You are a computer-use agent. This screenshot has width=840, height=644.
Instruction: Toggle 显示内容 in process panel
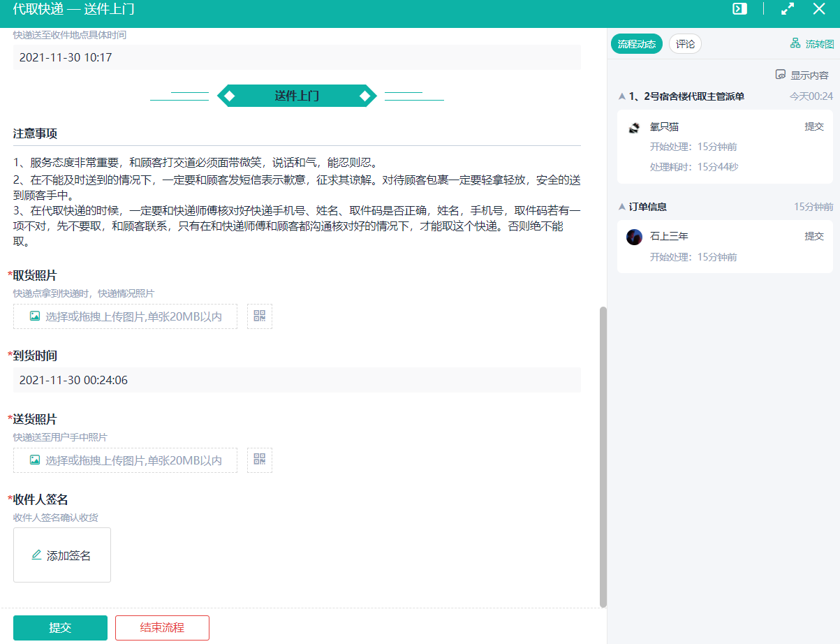[x=802, y=75]
